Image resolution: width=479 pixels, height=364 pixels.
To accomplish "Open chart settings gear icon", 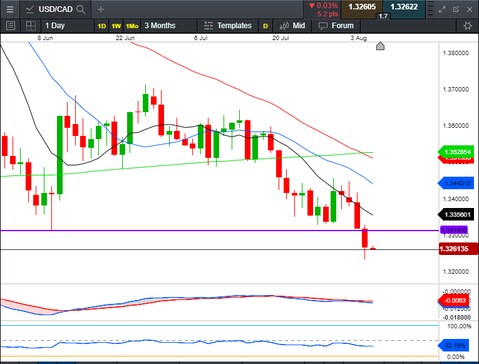I will point(467,26).
